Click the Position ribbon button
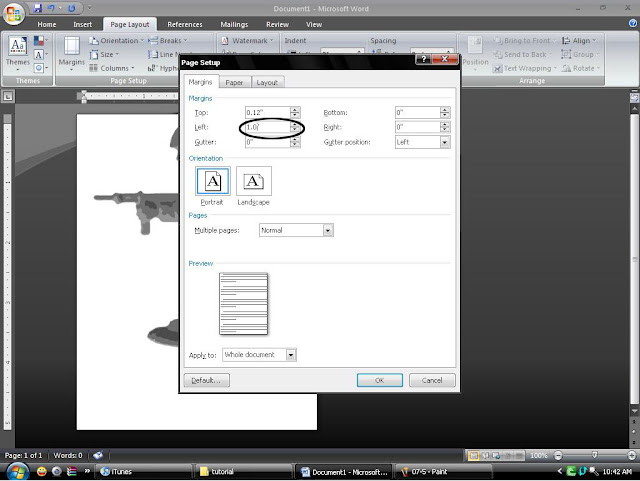The image size is (640, 481). [475, 53]
